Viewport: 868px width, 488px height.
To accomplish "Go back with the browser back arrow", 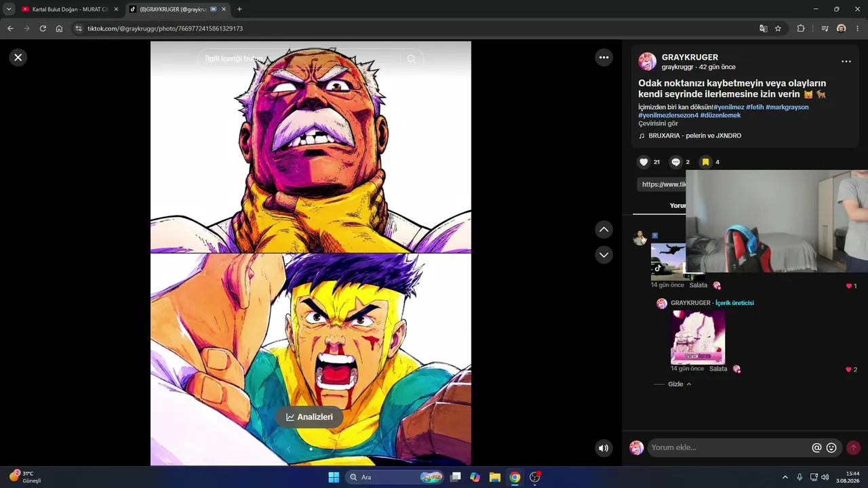I will tap(10, 28).
